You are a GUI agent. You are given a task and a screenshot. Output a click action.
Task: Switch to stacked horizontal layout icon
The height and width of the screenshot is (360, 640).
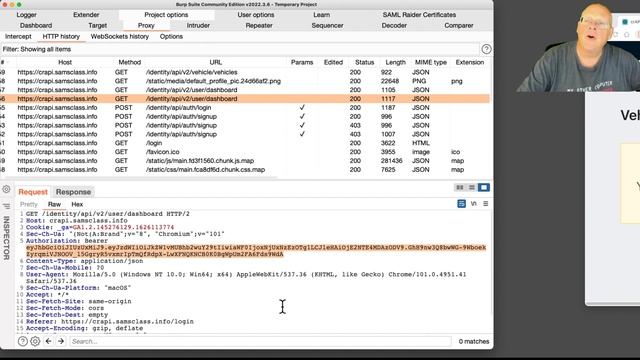tap(472, 187)
